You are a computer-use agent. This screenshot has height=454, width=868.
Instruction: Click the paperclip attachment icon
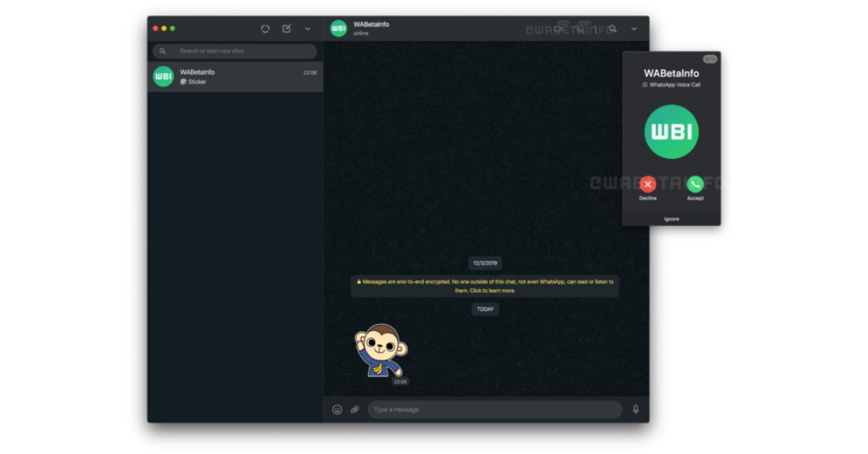(354, 409)
